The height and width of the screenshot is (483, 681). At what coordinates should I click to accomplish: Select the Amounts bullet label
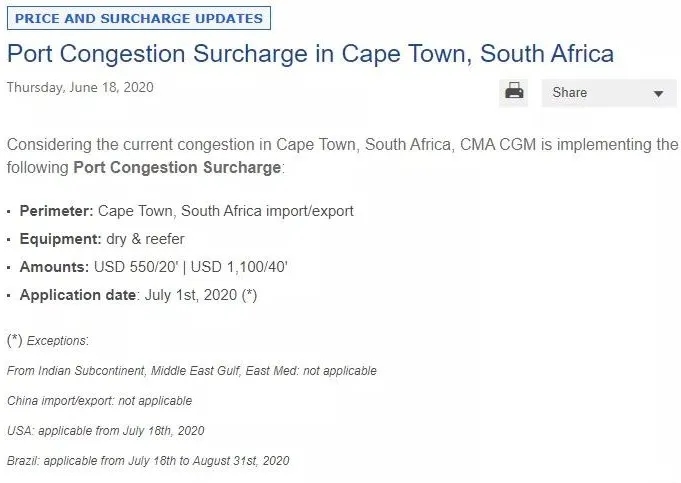55,267
